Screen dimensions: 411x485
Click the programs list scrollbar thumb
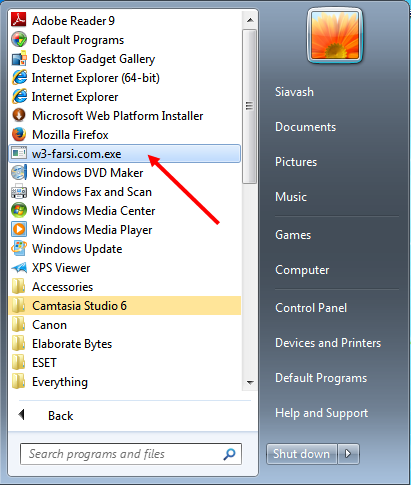[249, 106]
